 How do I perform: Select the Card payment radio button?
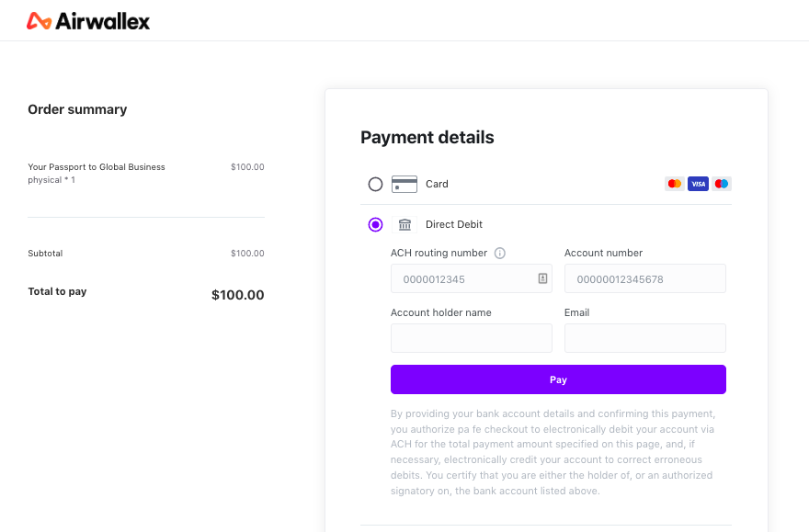(375, 184)
